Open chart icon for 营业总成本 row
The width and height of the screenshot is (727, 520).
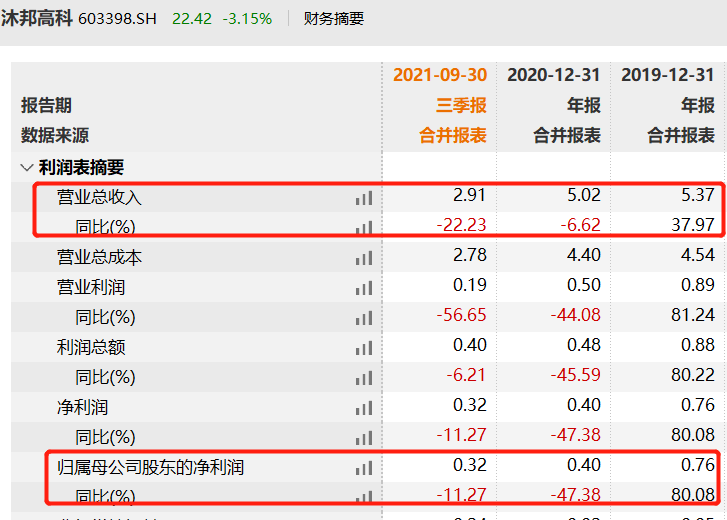pyautogui.click(x=364, y=258)
